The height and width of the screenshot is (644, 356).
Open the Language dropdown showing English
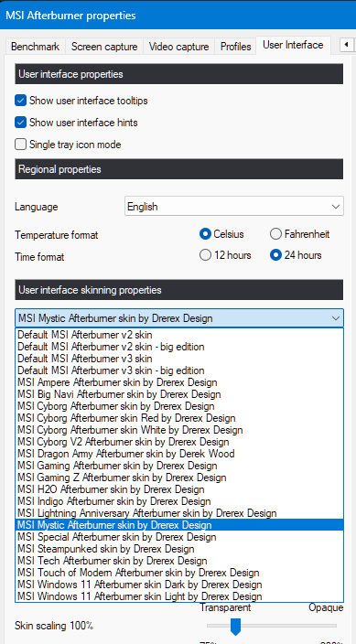(x=234, y=206)
